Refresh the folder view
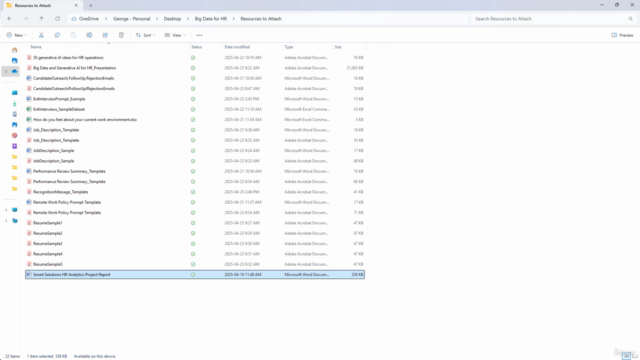Image resolution: width=640 pixels, height=360 pixels. click(x=58, y=19)
